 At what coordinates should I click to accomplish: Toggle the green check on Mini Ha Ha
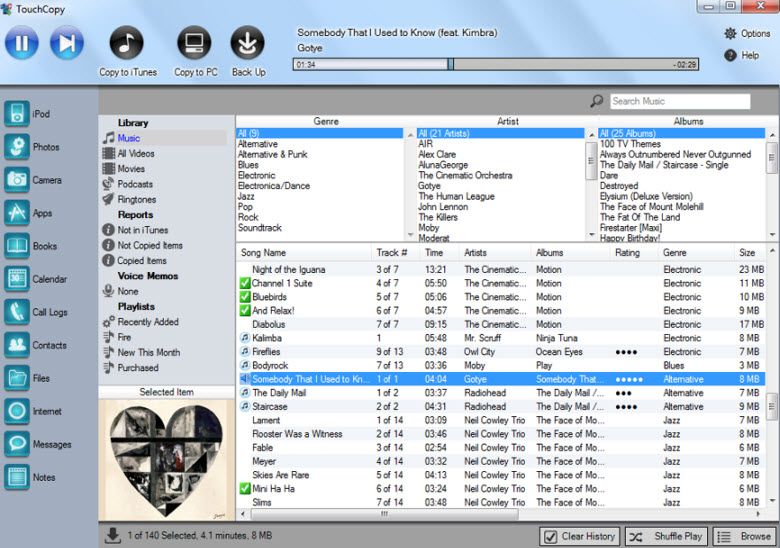(245, 489)
